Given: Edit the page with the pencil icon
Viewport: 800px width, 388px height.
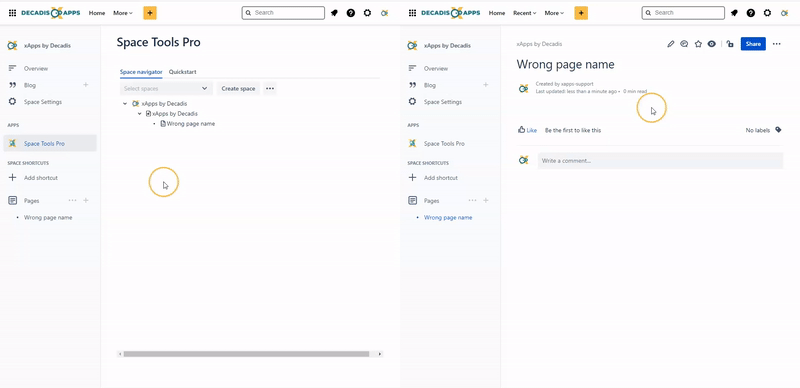Looking at the screenshot, I should tap(671, 44).
